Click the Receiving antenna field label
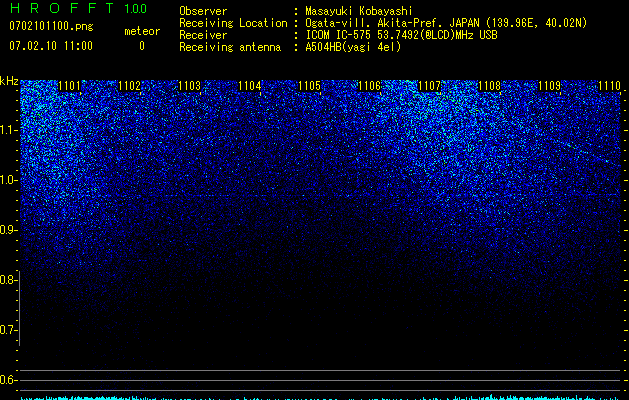 click(230, 47)
